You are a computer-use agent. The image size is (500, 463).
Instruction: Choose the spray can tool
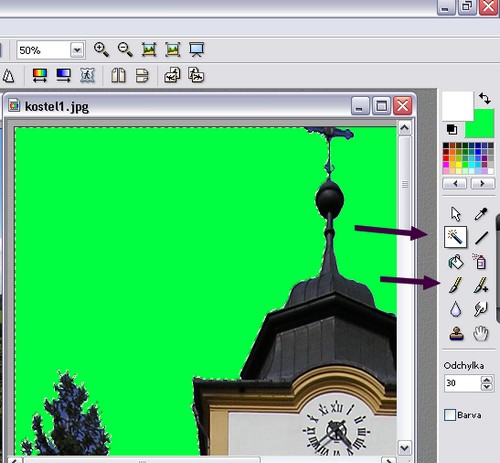480,261
